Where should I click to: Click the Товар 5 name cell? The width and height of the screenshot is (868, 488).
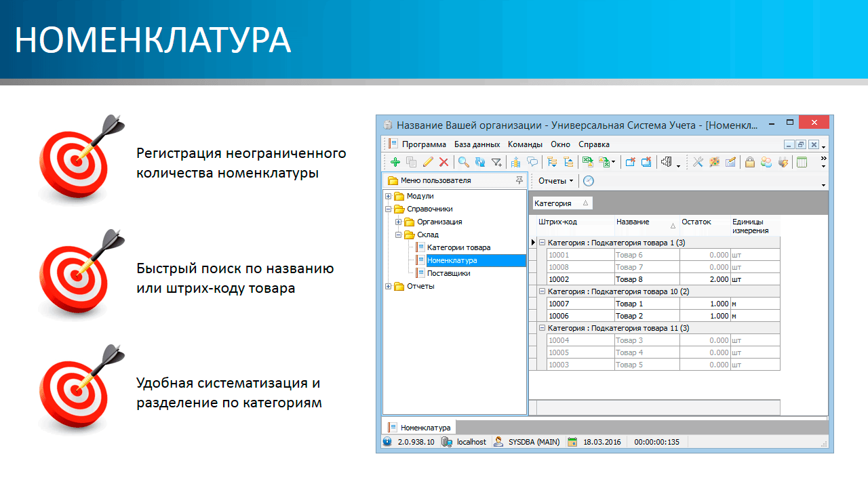[x=647, y=365]
